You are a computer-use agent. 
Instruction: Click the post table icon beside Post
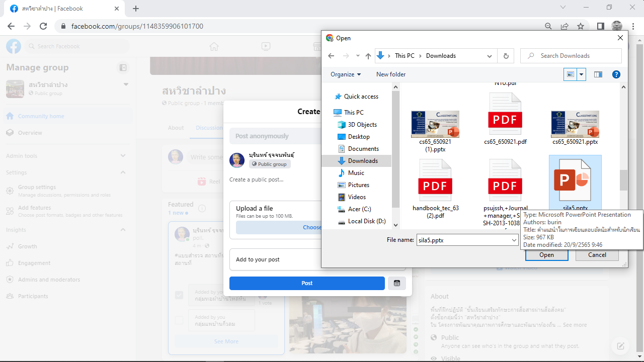pos(396,283)
